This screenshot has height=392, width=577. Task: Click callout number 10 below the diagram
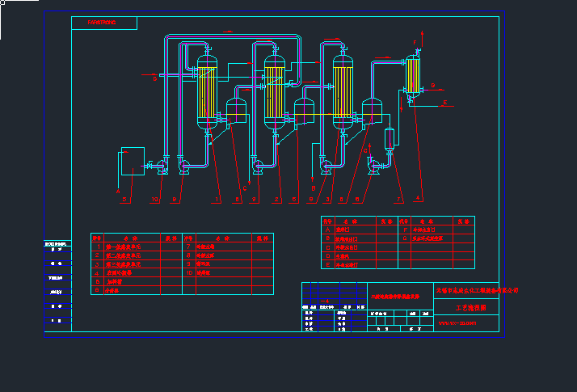click(x=155, y=199)
